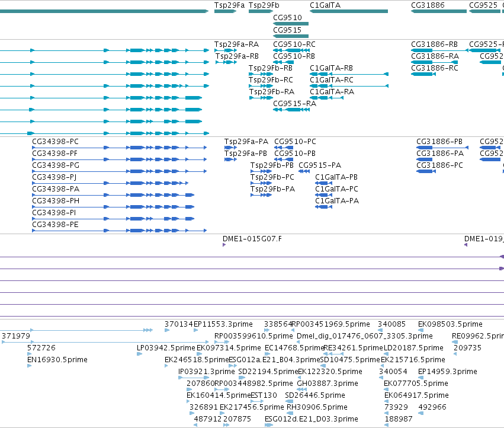Viewport: 504px width, 428px height.
Task: Click the DME1-015G07.F marker
Action: pos(224,245)
